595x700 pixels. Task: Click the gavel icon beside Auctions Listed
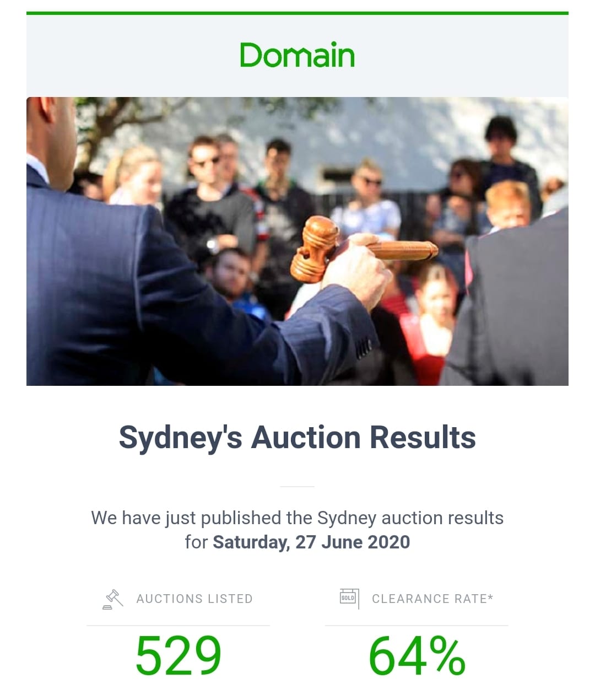[113, 599]
